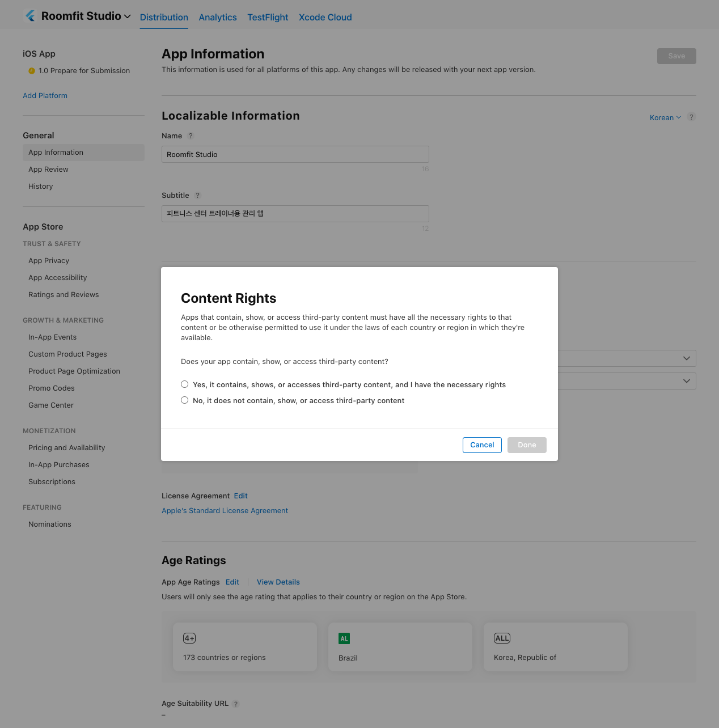Expand the first category dropdown behind the dialog
Image resolution: width=719 pixels, height=728 pixels.
pos(686,358)
